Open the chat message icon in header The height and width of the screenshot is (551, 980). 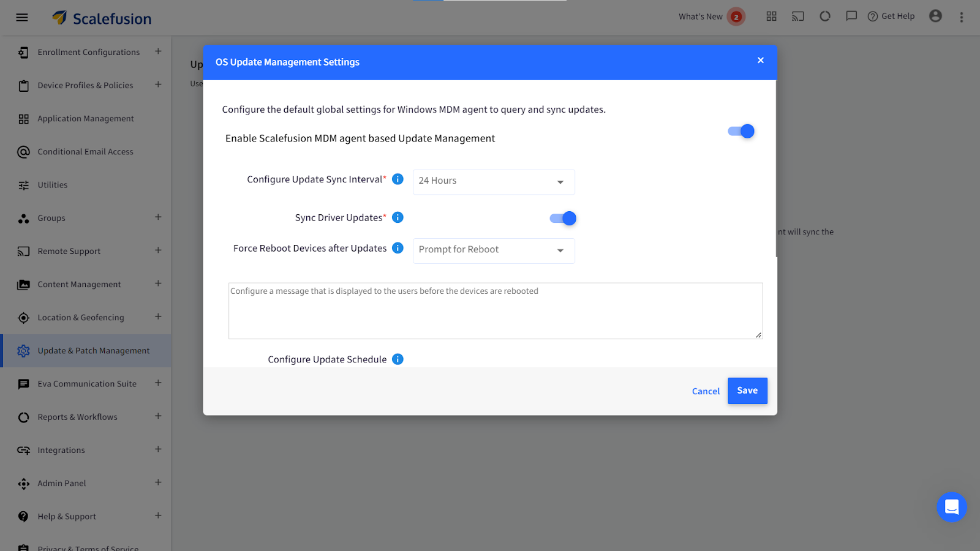pyautogui.click(x=851, y=17)
